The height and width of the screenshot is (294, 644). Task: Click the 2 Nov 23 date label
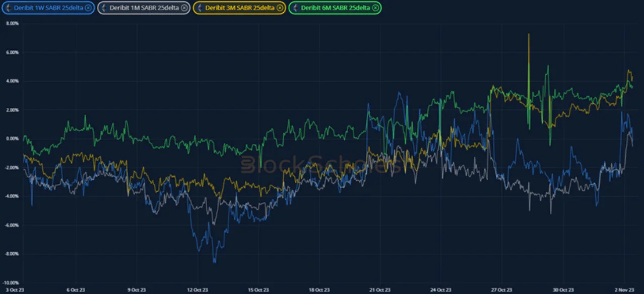pyautogui.click(x=625, y=290)
